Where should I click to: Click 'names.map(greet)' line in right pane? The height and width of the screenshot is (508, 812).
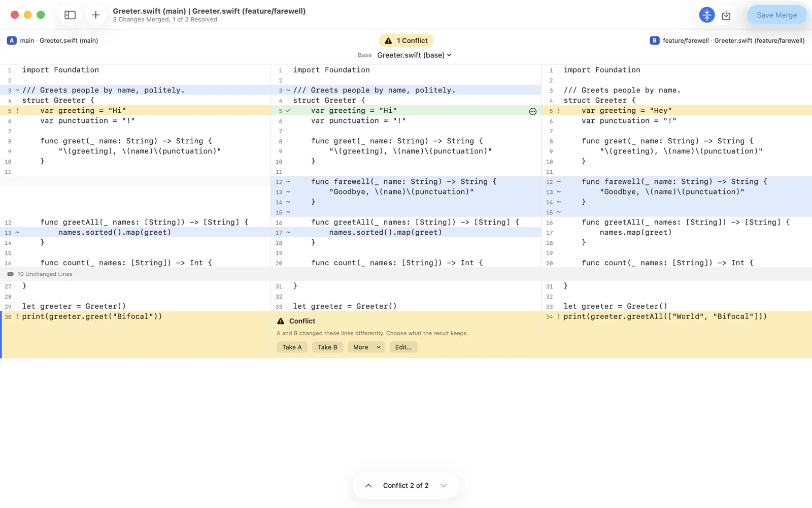(x=636, y=232)
